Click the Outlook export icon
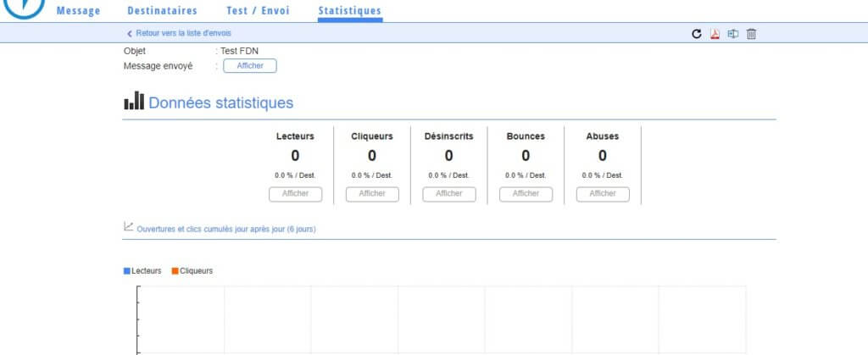868x355 pixels. pos(732,34)
